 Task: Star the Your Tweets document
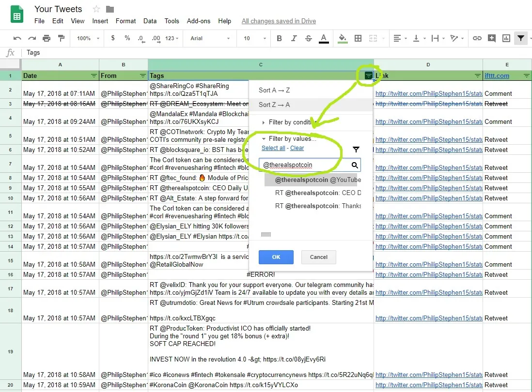[96, 9]
